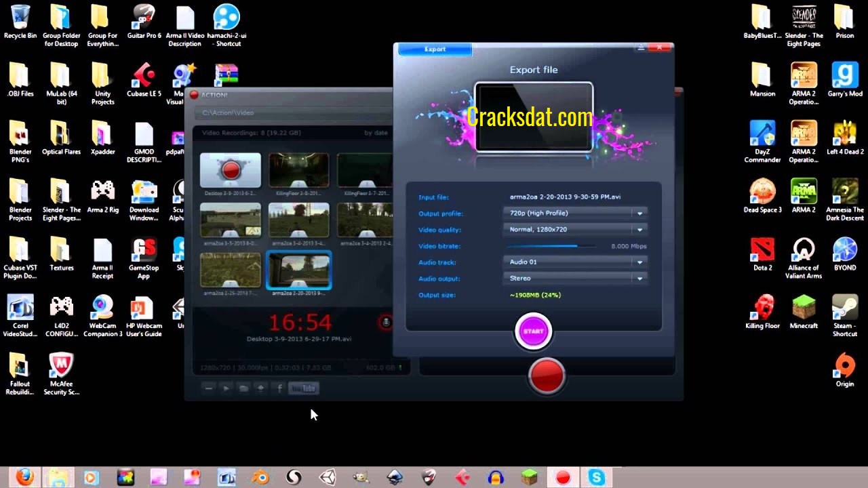Click the open folder icon in Action toolbar
The width and height of the screenshot is (868, 488).
243,388
